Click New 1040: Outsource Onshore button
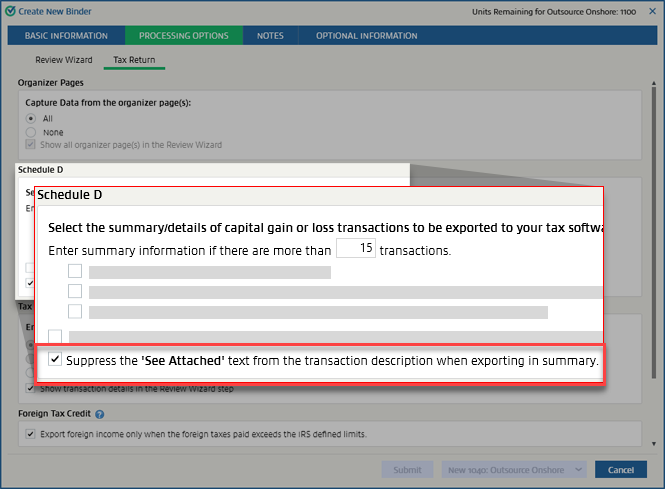The width and height of the screenshot is (665, 489). click(x=506, y=469)
